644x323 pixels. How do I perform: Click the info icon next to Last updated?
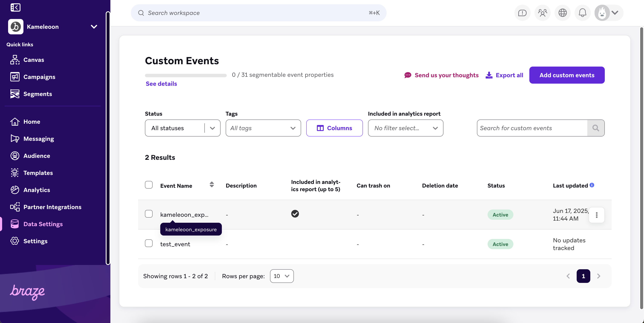[x=592, y=185]
